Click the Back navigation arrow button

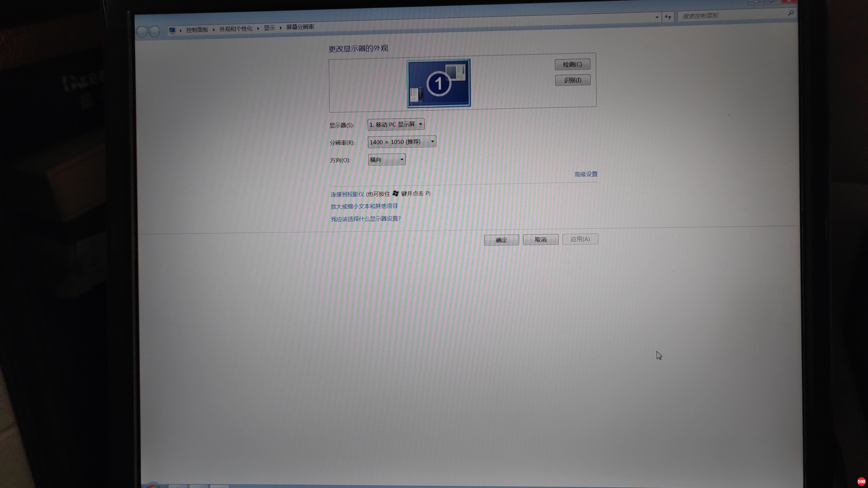(x=142, y=32)
